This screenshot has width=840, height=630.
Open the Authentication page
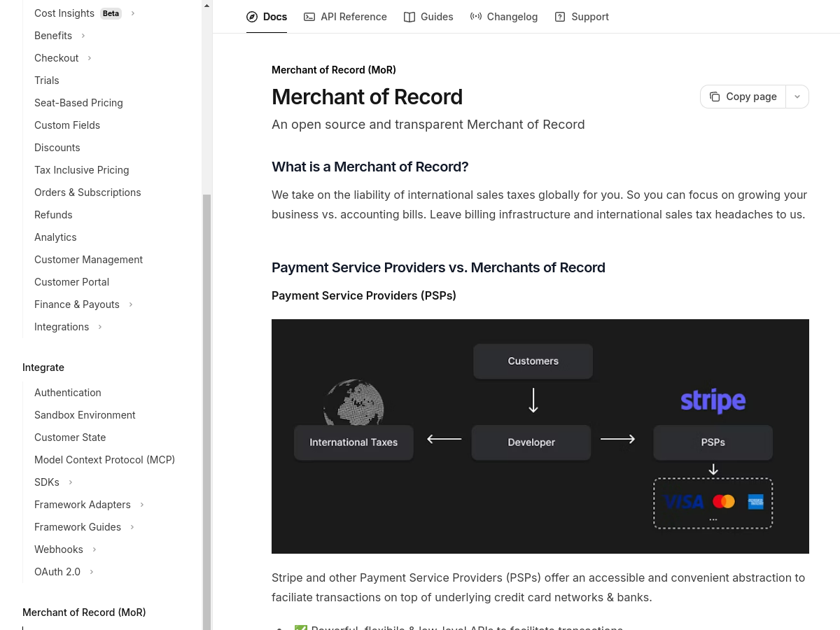click(x=67, y=393)
